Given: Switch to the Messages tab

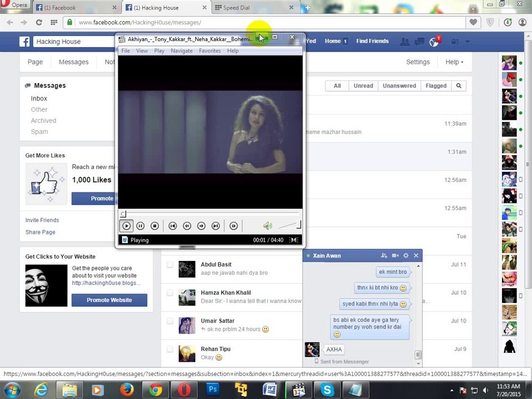Looking at the screenshot, I should coord(74,62).
